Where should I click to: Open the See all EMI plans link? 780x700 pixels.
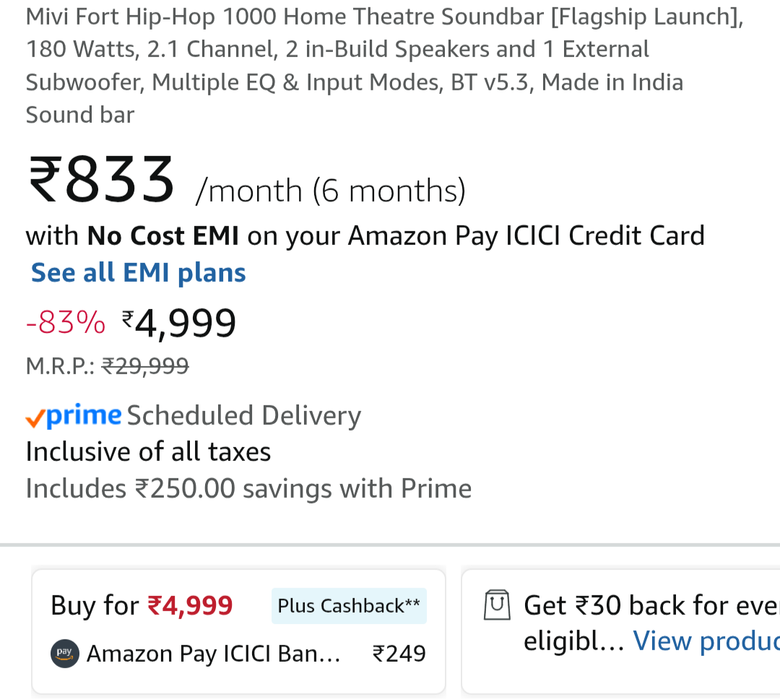(138, 273)
